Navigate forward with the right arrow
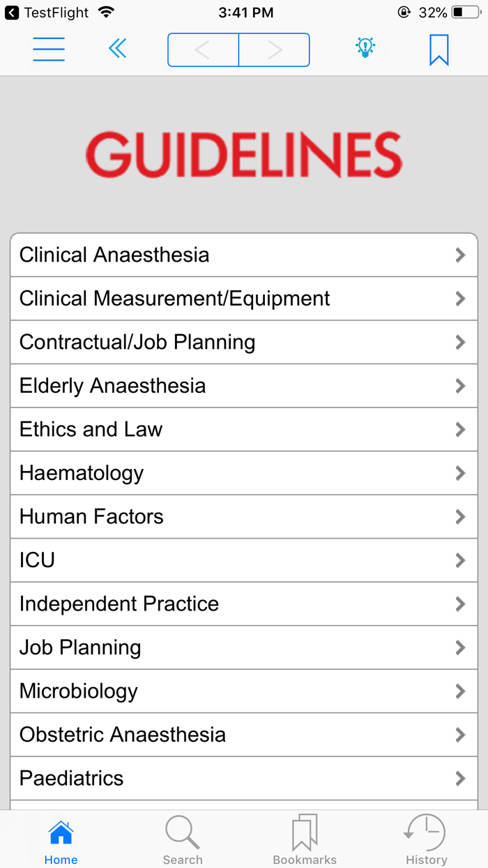 coord(275,50)
